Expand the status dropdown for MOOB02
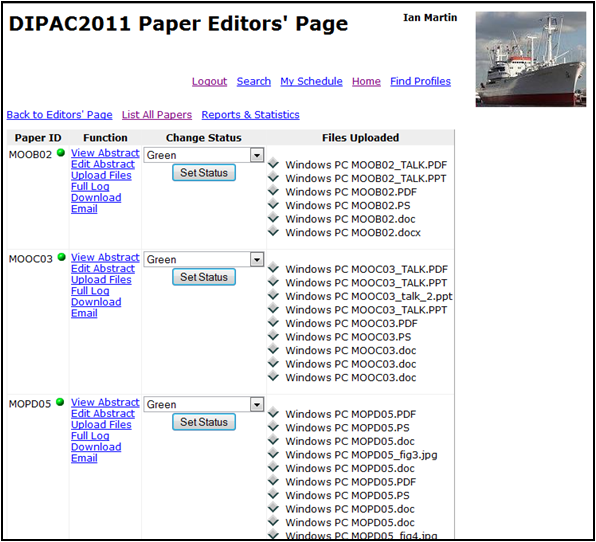 coord(257,155)
